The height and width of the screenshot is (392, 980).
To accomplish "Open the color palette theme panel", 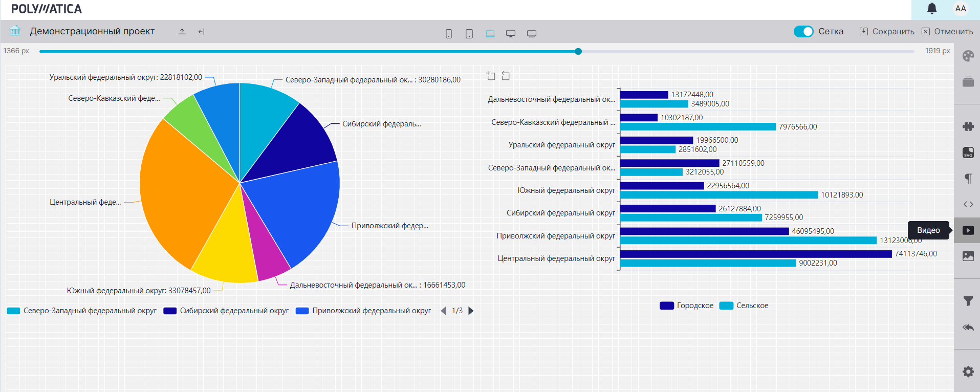I will pos(968,56).
